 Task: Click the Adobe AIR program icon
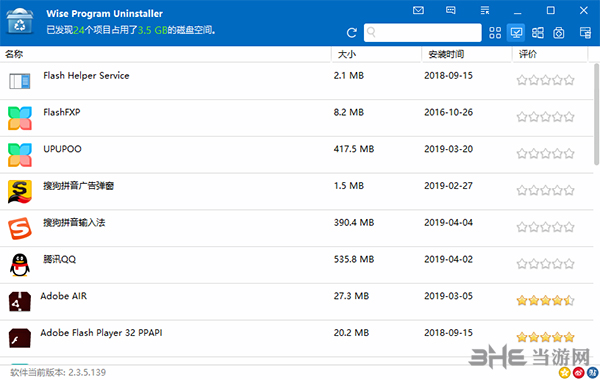(20, 302)
